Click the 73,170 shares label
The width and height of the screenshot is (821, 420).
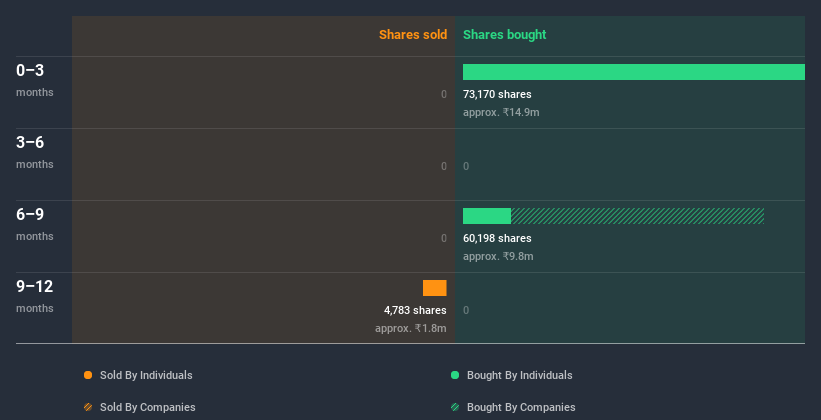click(x=497, y=94)
